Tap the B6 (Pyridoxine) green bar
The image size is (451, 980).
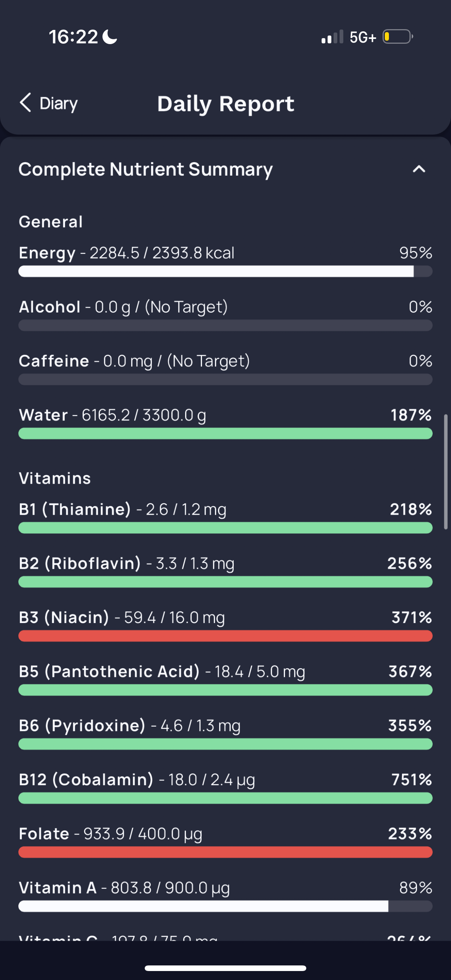(225, 744)
